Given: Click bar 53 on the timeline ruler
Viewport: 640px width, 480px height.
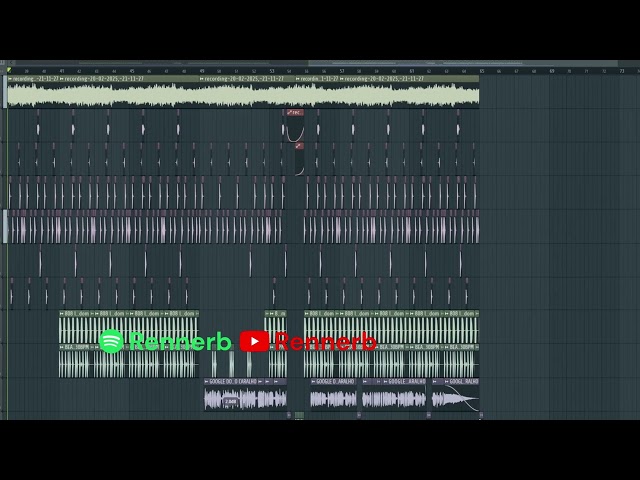Looking at the screenshot, I should click(272, 71).
